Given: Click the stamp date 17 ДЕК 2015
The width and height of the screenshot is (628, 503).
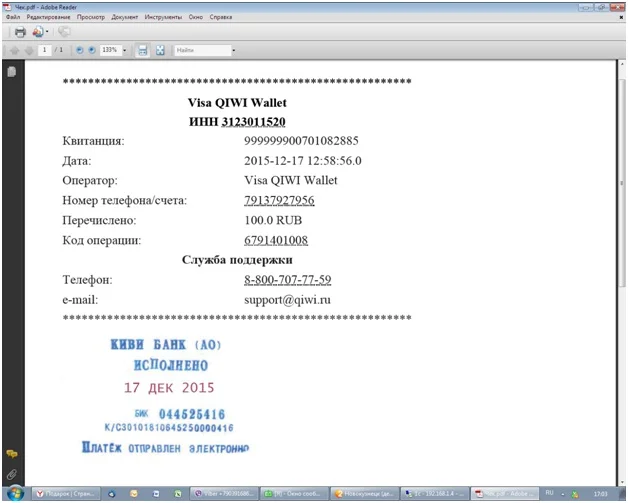Looking at the screenshot, I should 169,388.
